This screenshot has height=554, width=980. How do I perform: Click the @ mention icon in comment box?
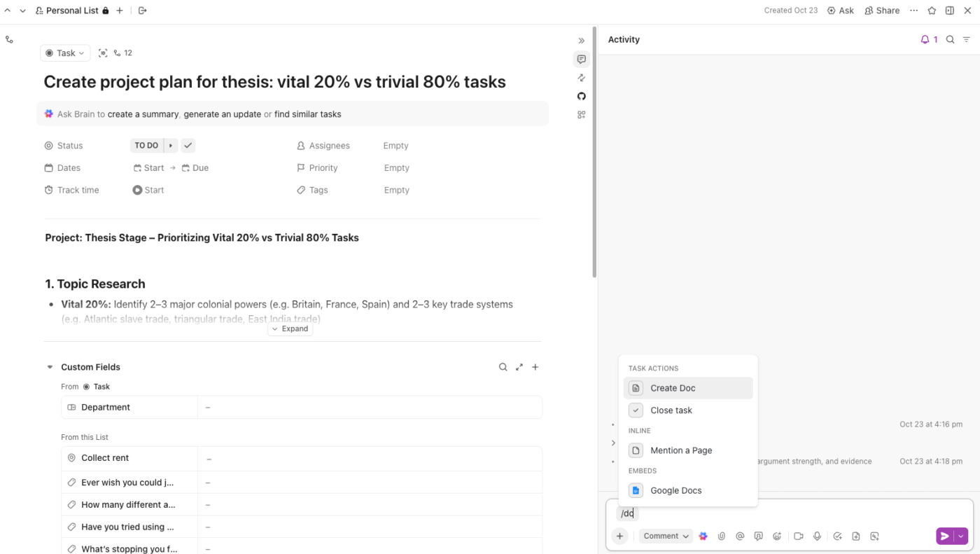[740, 536]
